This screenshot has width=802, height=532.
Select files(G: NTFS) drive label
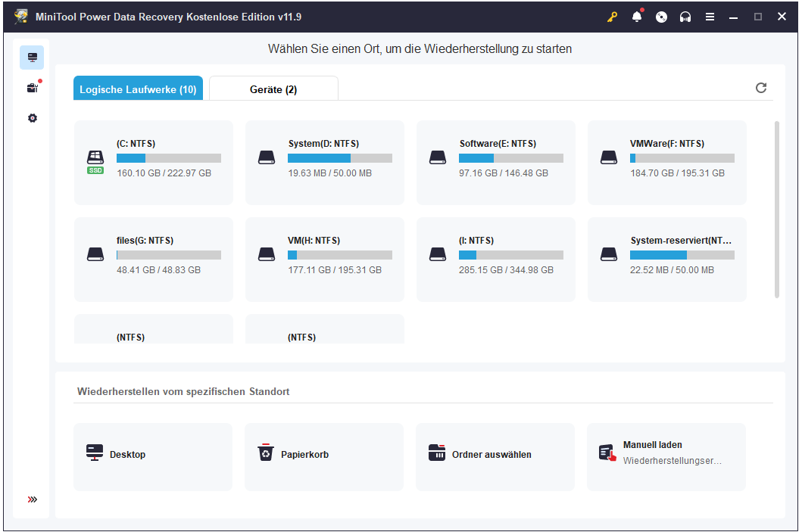145,240
